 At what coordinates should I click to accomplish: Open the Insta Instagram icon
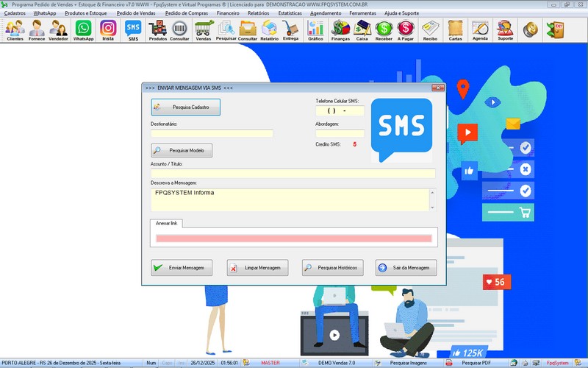pos(108,30)
